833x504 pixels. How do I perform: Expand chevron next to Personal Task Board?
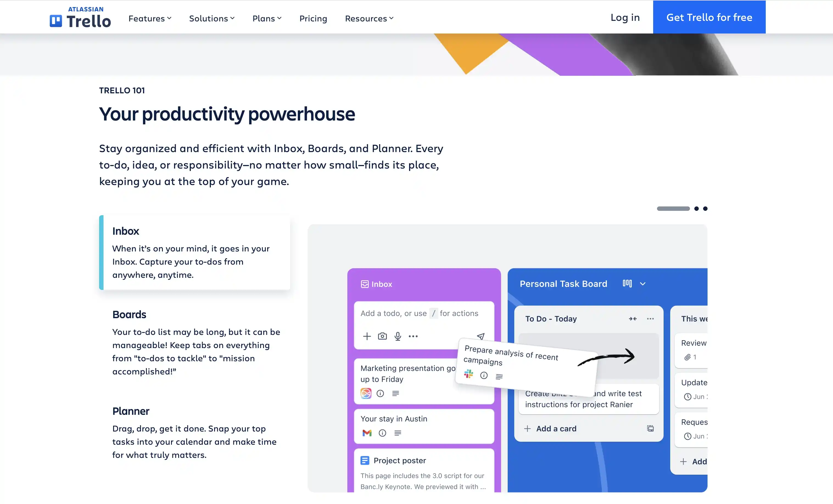[643, 284]
